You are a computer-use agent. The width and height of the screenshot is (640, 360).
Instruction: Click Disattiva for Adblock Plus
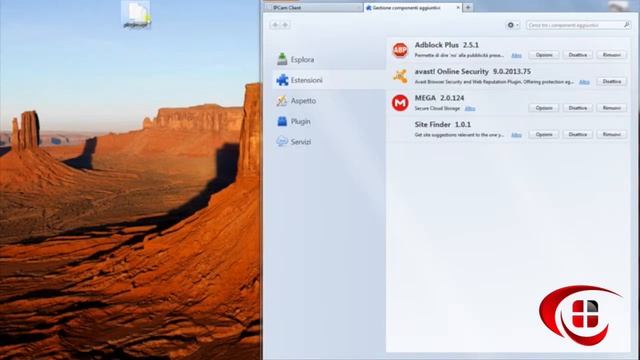click(578, 55)
